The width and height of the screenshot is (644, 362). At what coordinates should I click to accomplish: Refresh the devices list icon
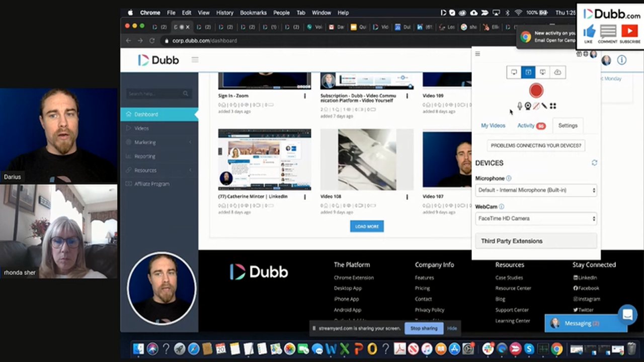point(594,163)
